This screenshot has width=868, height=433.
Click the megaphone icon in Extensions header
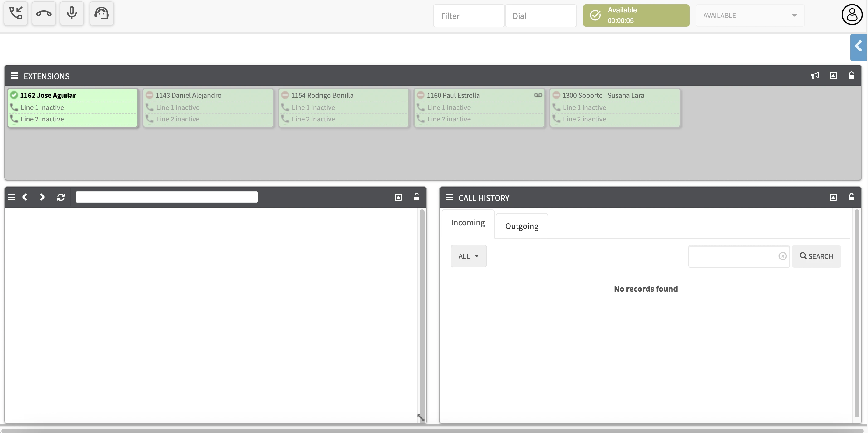coord(815,76)
